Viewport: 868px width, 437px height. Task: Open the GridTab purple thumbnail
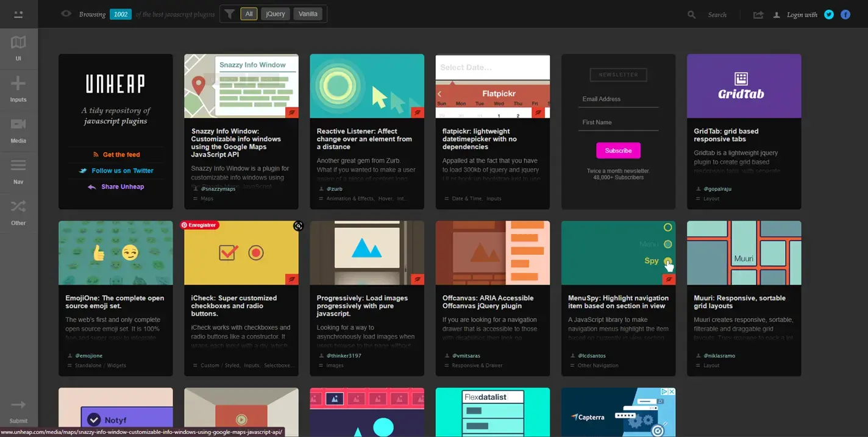(744, 86)
